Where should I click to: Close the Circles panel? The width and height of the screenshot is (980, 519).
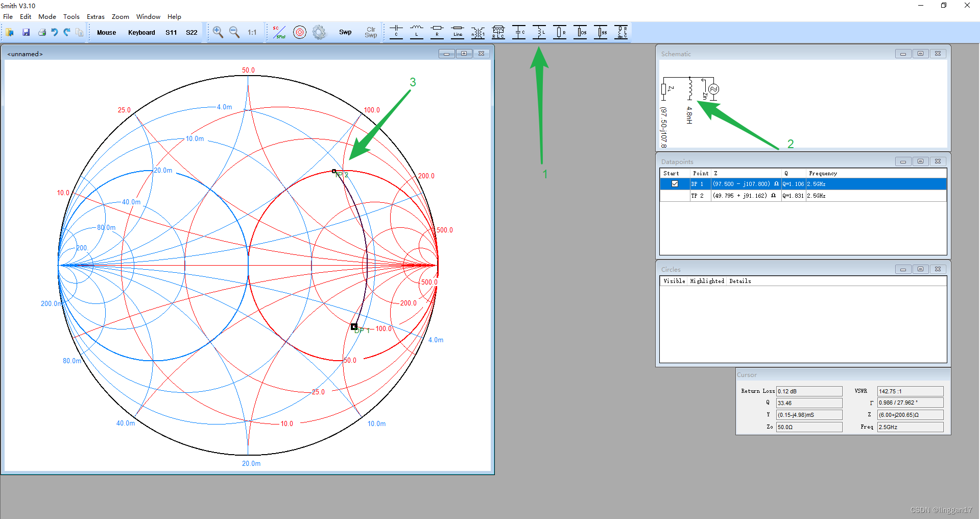938,269
